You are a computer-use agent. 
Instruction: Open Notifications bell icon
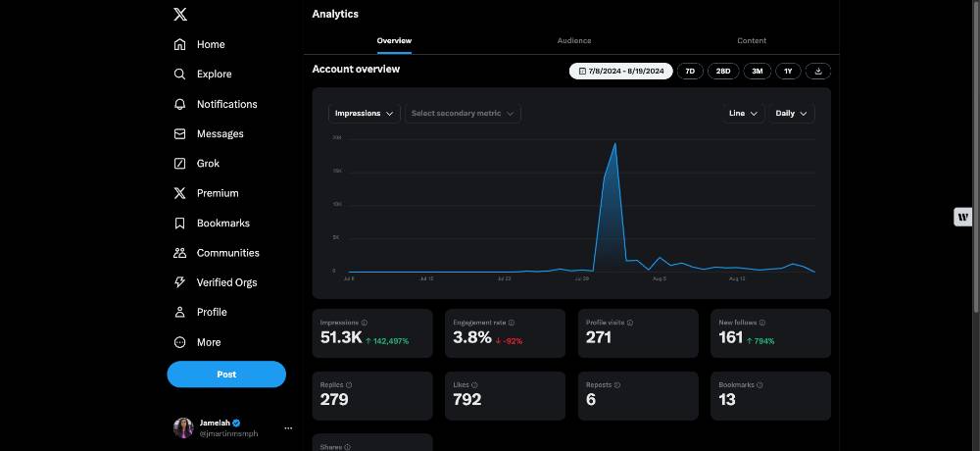(x=180, y=104)
